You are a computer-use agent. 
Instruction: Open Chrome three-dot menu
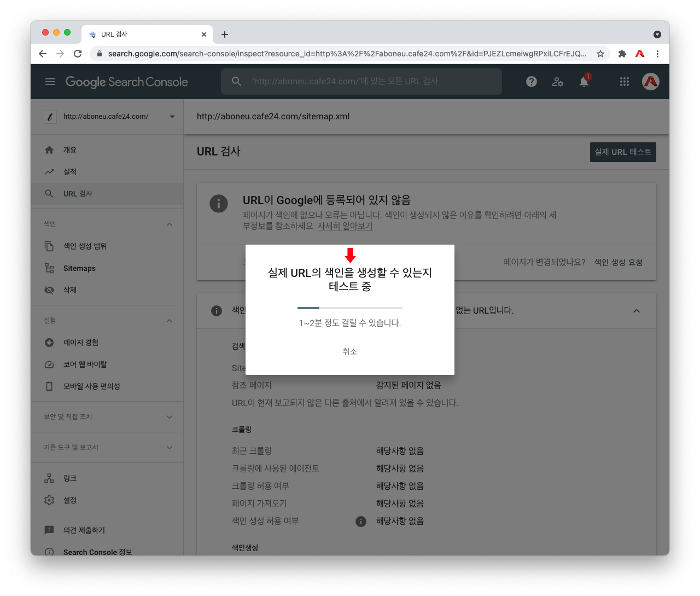click(x=657, y=54)
